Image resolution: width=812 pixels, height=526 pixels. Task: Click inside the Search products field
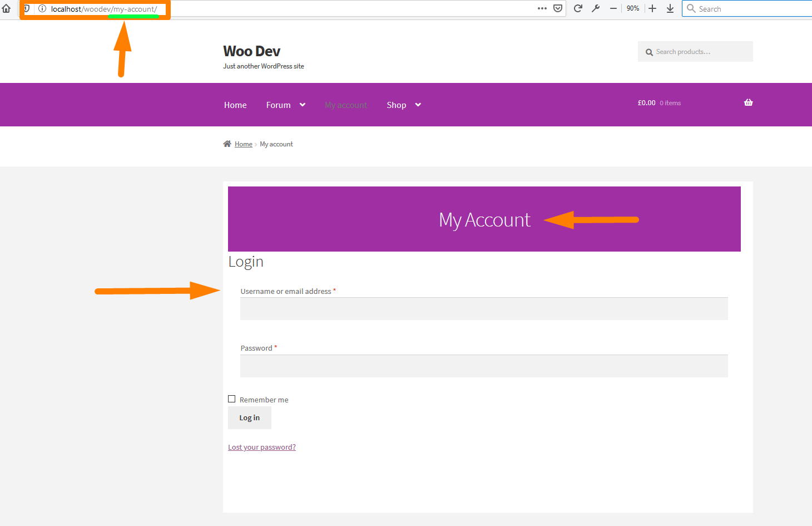[695, 51]
